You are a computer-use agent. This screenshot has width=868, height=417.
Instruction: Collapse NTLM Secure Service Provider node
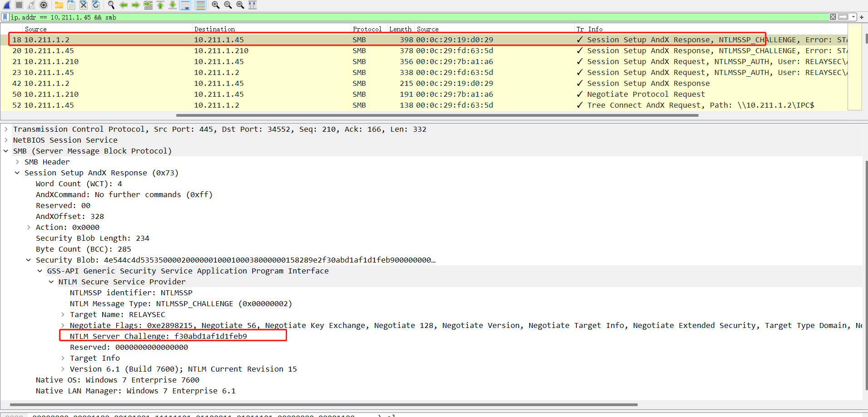(51, 282)
